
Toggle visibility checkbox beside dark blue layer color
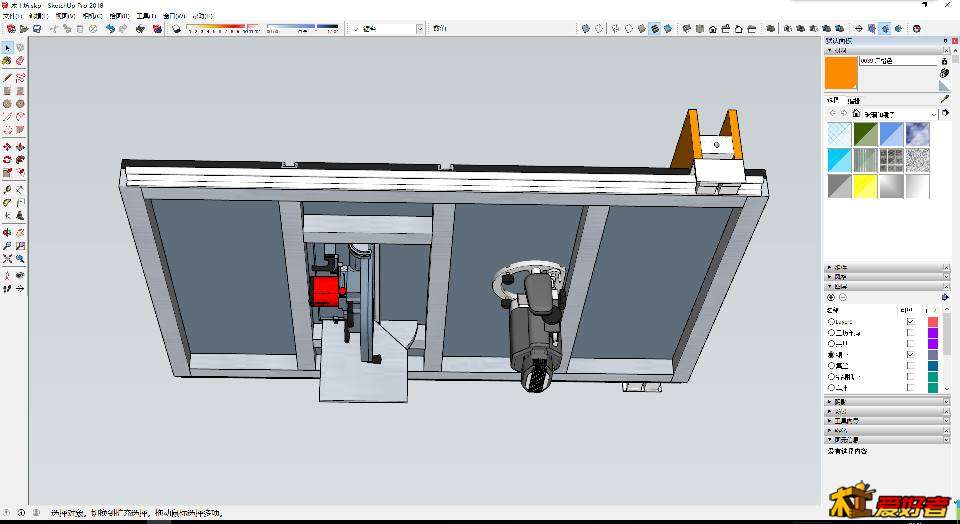point(911,365)
